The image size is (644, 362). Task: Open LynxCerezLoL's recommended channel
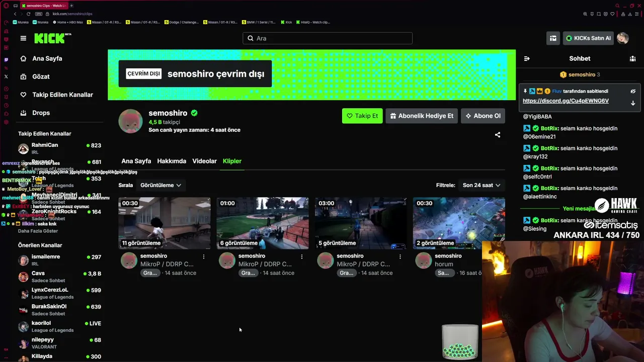[x=59, y=293]
